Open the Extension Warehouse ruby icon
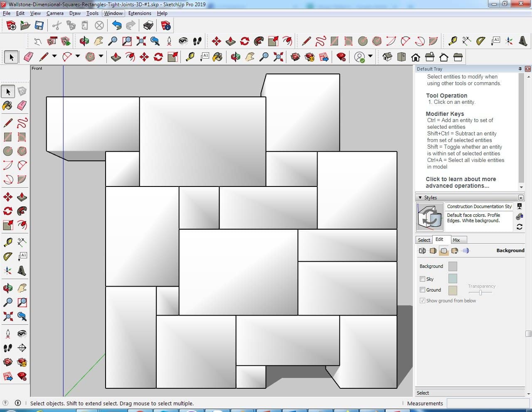The height and width of the screenshot is (412, 532). [341, 57]
